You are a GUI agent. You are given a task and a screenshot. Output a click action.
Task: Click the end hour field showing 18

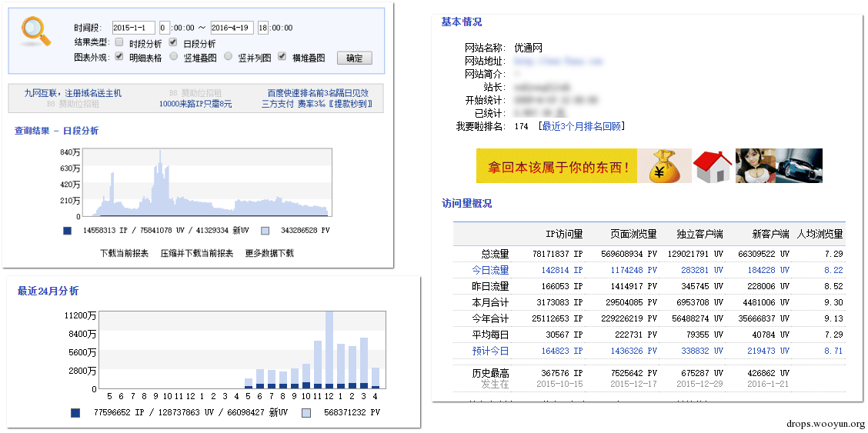click(263, 28)
